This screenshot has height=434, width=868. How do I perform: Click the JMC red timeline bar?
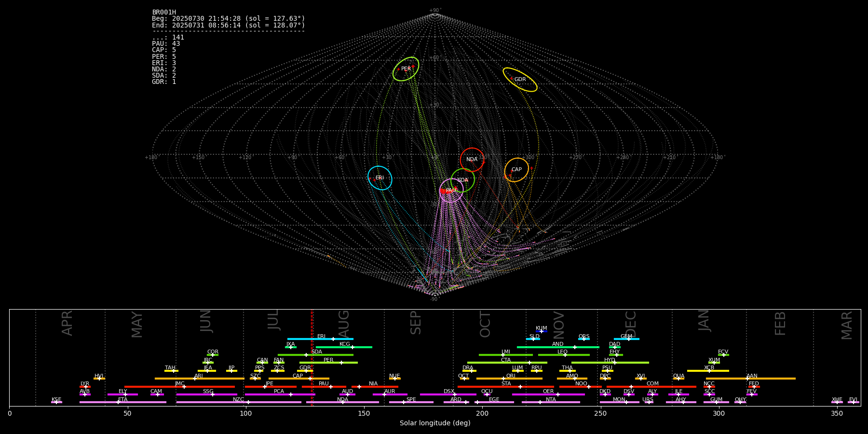(180, 387)
